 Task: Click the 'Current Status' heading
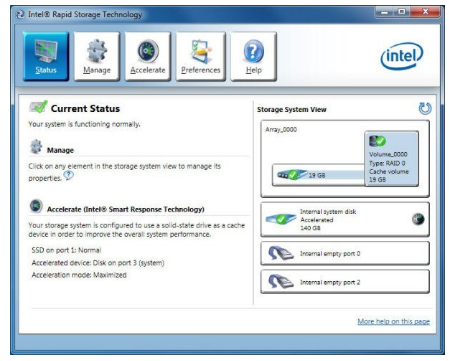coord(85,109)
